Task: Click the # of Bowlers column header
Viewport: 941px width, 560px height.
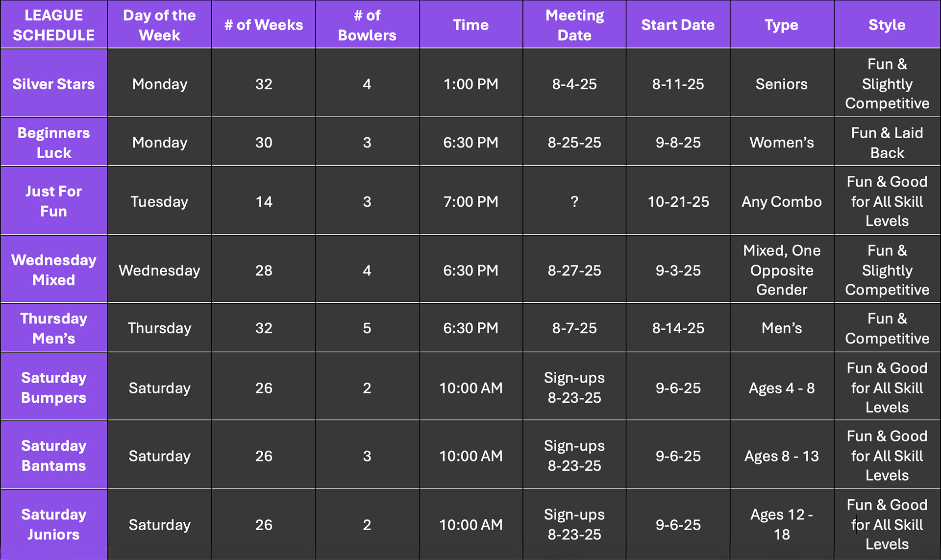Action: 367,24
